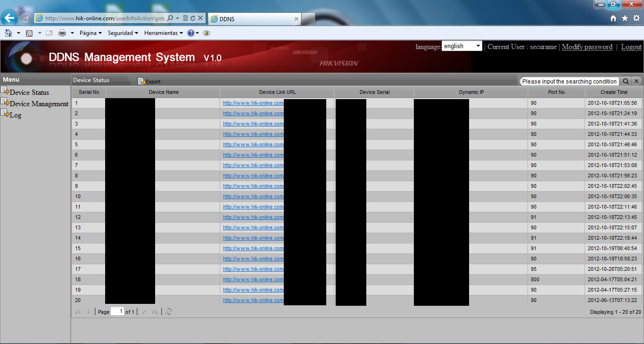Screen dimensions: 644x344
Task: Sort by Dynamic IP column header
Action: tap(471, 92)
